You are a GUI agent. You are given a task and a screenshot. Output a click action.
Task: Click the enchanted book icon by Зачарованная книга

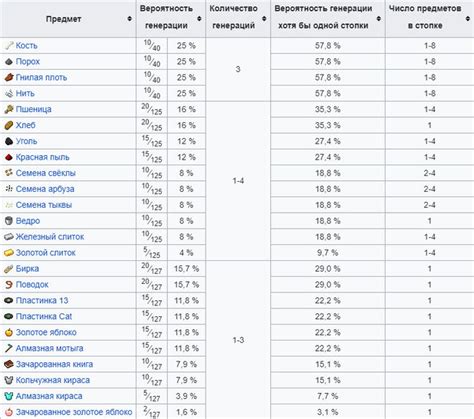click(x=9, y=364)
